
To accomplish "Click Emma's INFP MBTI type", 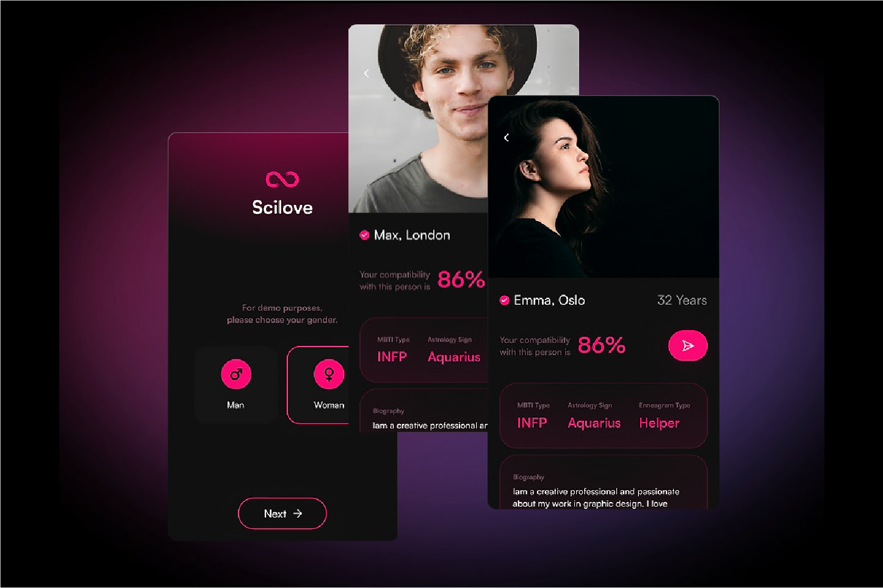I will point(532,423).
